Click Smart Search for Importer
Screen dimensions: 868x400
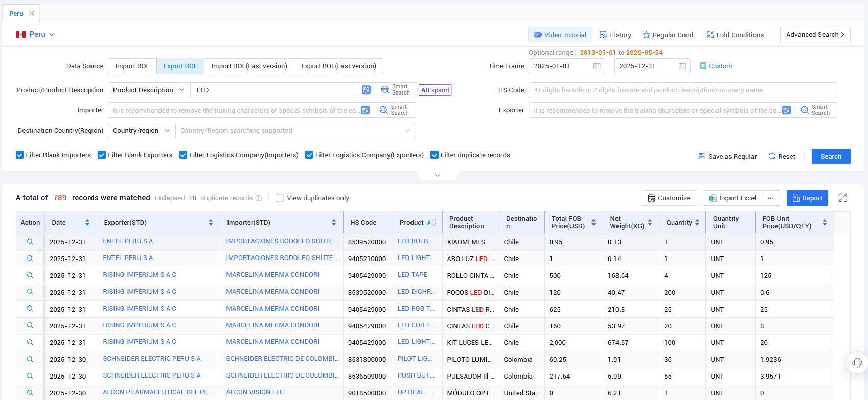tap(395, 110)
